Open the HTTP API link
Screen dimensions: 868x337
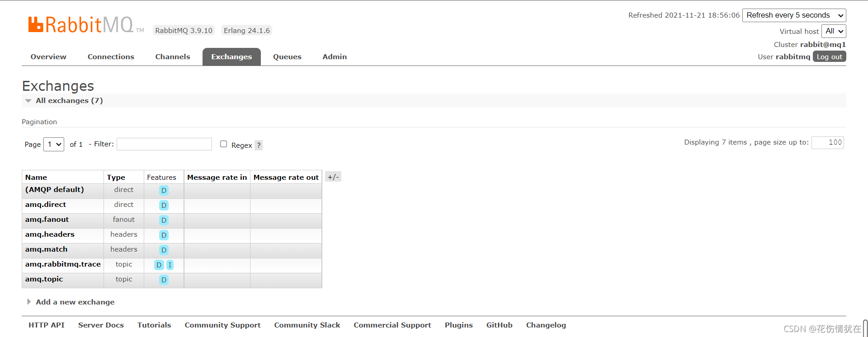47,325
